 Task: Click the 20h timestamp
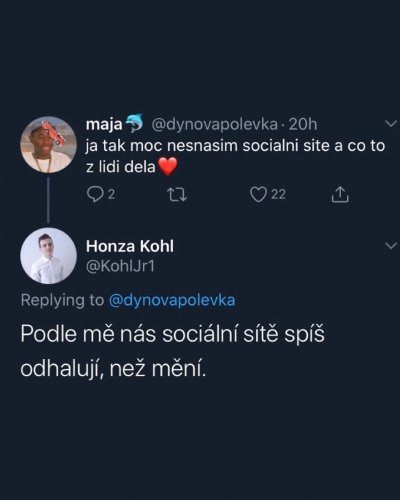click(303, 124)
